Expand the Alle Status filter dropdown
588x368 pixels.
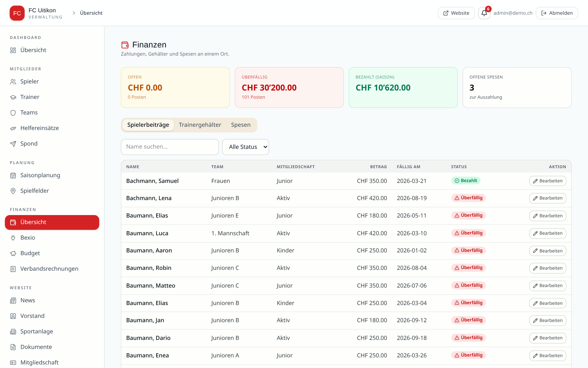pyautogui.click(x=246, y=147)
